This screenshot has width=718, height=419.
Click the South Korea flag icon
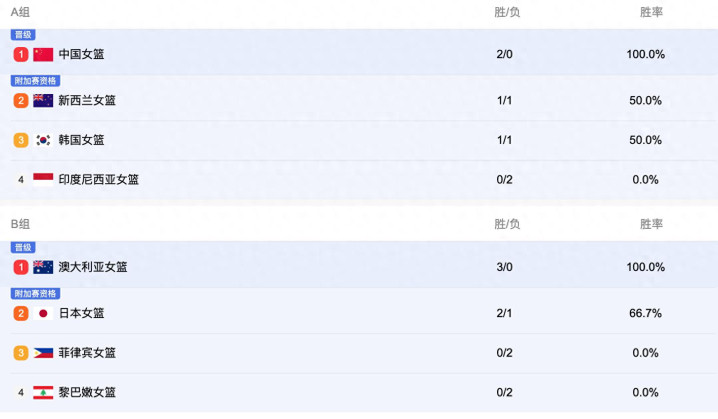point(43,140)
